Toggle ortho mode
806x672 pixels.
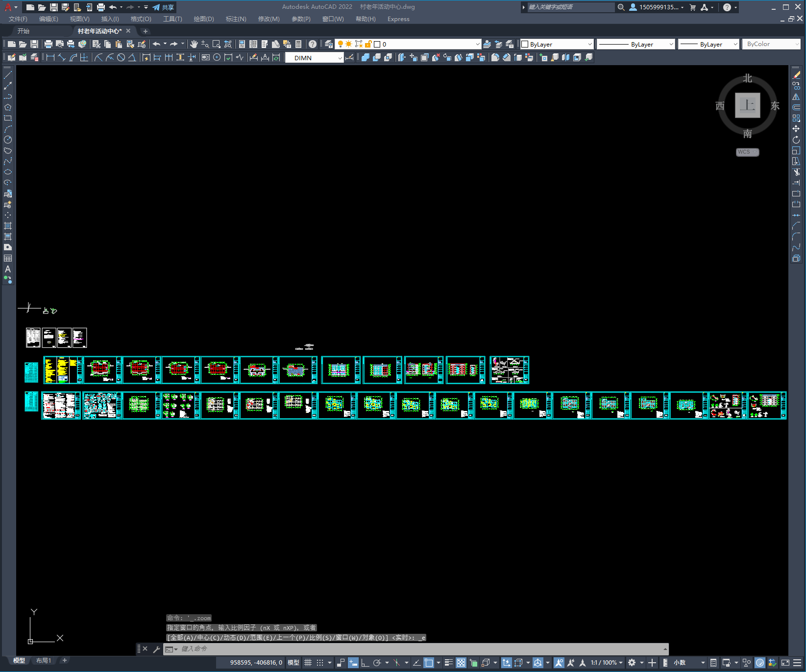[365, 663]
